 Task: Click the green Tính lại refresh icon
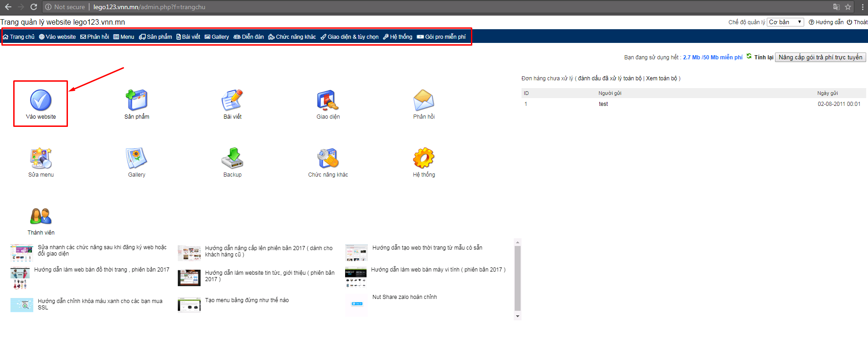click(x=749, y=56)
